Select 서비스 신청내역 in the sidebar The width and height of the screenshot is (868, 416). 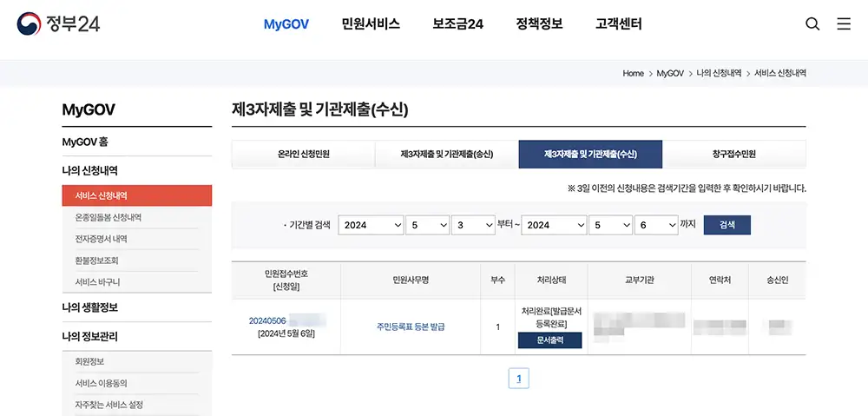click(137, 195)
